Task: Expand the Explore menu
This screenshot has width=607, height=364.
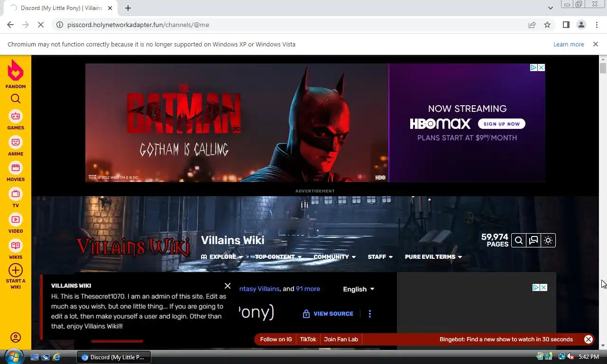Action: click(x=221, y=257)
